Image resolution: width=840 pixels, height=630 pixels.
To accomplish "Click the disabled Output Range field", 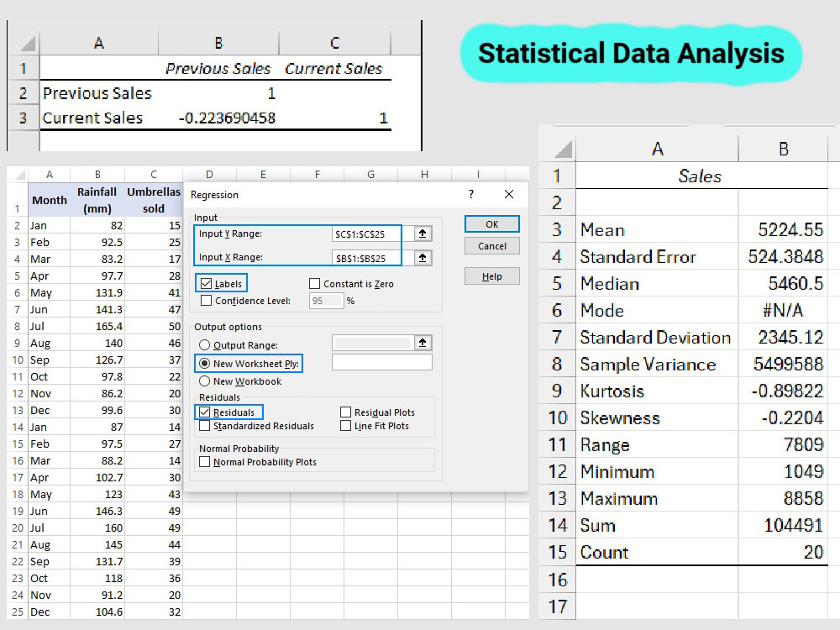I will click(372, 343).
